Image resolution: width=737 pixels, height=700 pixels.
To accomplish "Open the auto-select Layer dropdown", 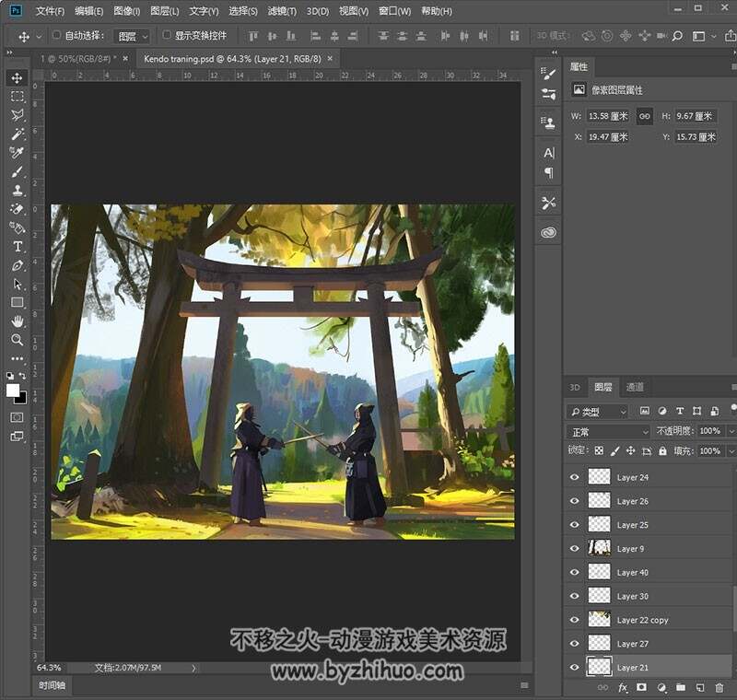I will click(x=132, y=36).
